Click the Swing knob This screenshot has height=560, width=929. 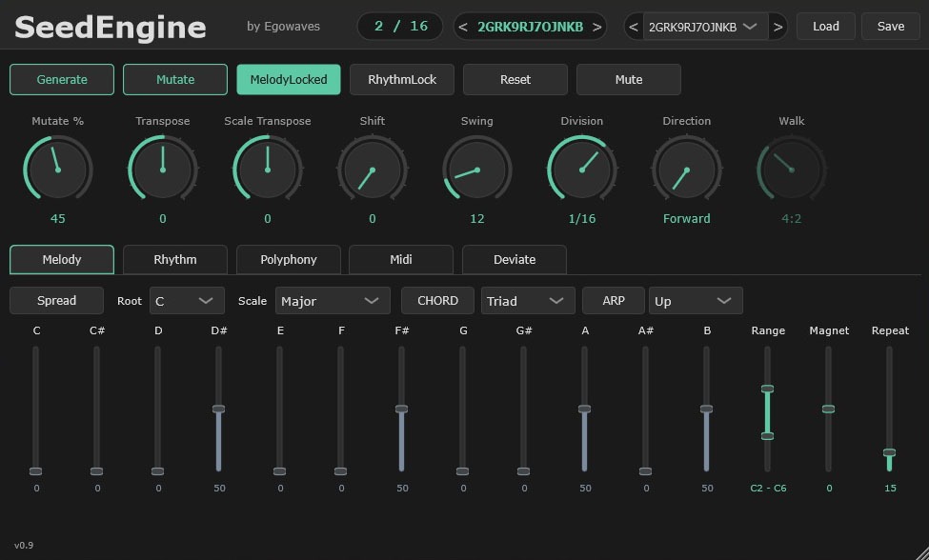pos(477,170)
